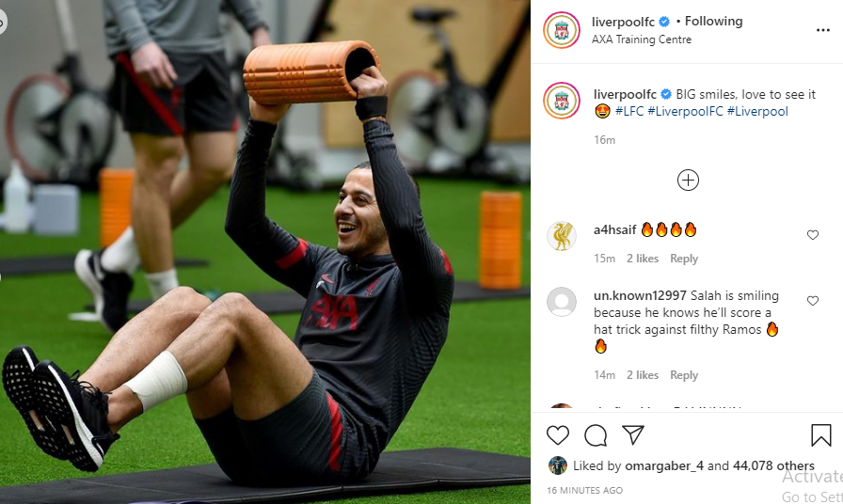Open the #Liverpool hashtag link

pyautogui.click(x=757, y=111)
